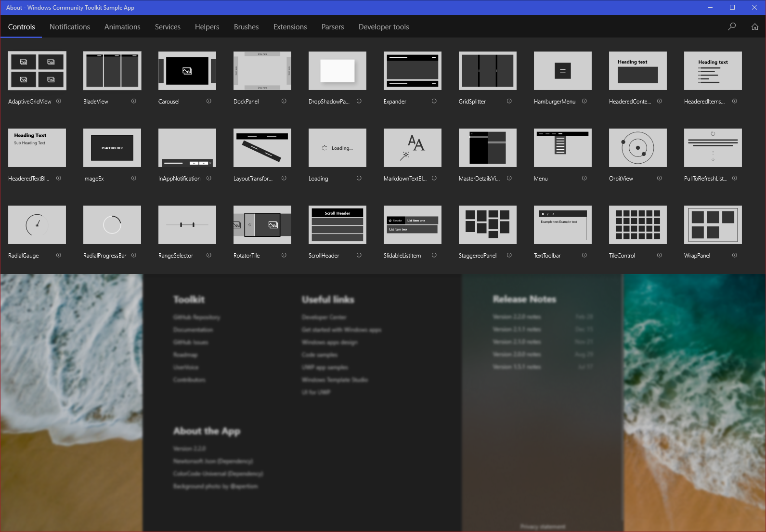
Task: Open the HamburgerMenu sample tile
Action: pyautogui.click(x=563, y=71)
